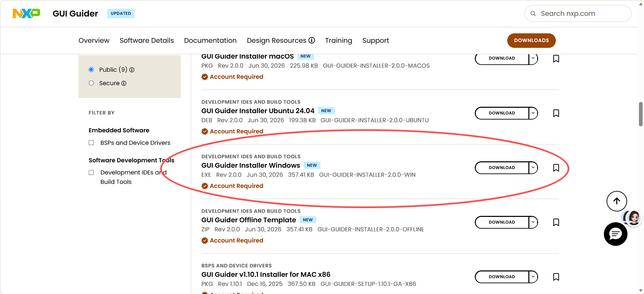Click the search magnifier icon
This screenshot has height=294, width=644.
533,13
